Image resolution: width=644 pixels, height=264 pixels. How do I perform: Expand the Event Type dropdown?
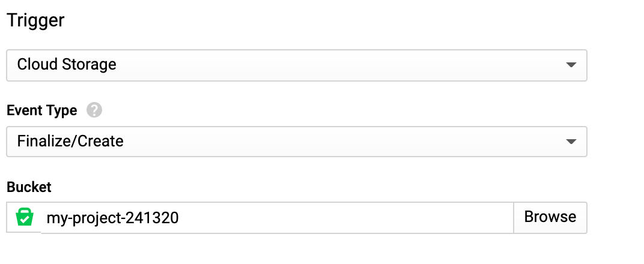click(296, 142)
